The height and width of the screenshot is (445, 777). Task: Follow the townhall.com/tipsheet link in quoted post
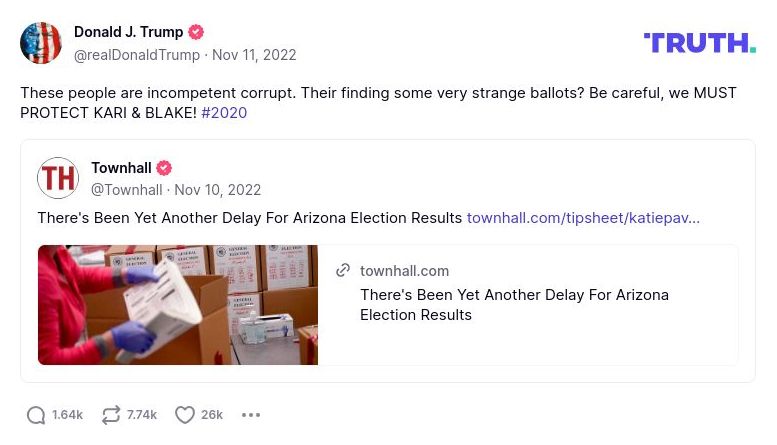583,217
